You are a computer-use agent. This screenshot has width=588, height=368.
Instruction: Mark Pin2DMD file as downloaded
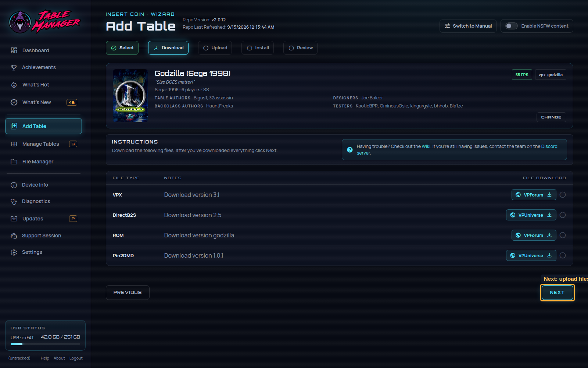click(x=563, y=255)
